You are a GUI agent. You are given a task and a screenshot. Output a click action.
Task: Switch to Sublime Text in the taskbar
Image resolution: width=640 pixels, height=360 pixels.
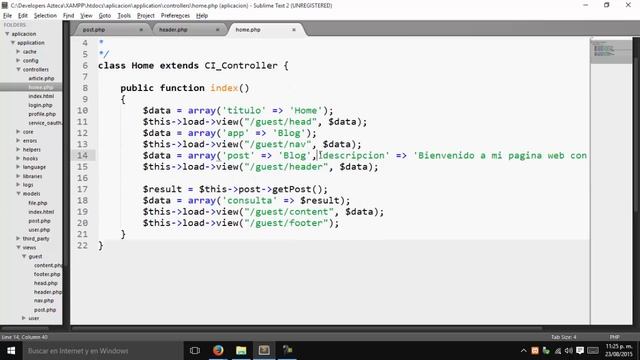[x=264, y=351]
